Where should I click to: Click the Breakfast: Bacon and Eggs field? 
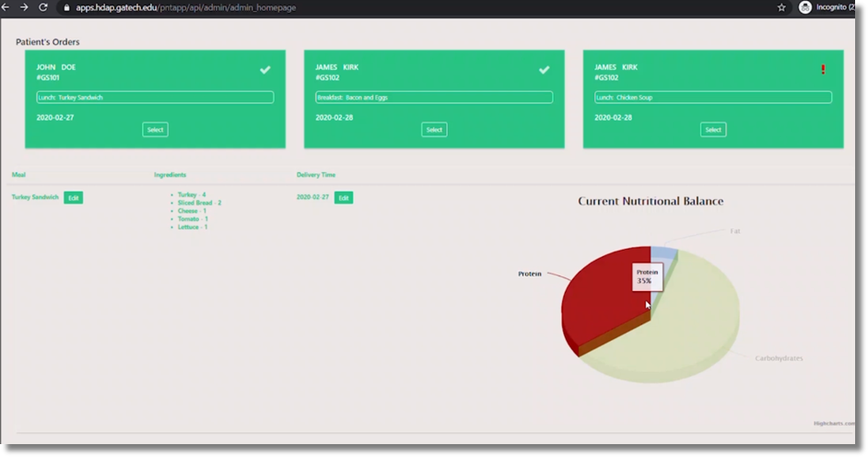[434, 98]
